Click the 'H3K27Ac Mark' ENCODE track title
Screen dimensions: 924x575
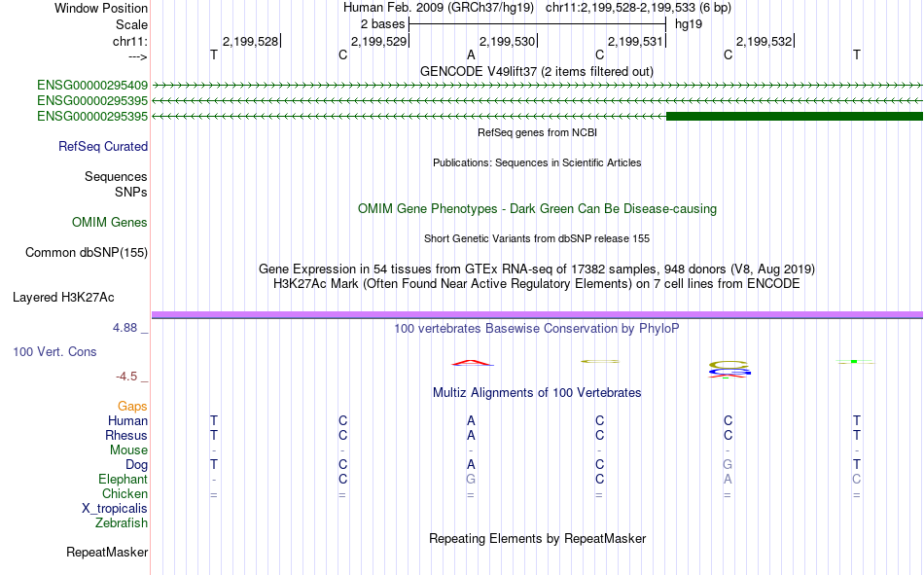(x=537, y=284)
